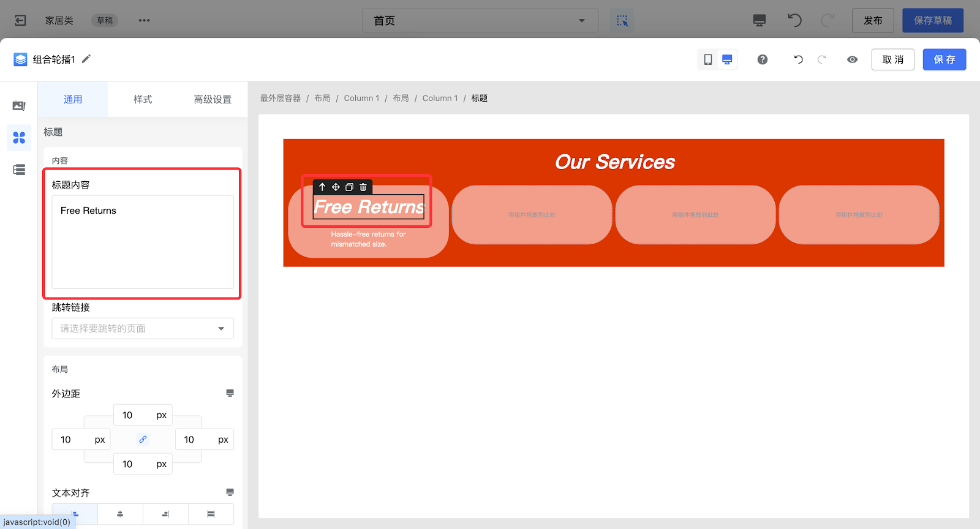Toggle preview with the eye icon
The height and width of the screenshot is (529, 980).
[x=852, y=59]
